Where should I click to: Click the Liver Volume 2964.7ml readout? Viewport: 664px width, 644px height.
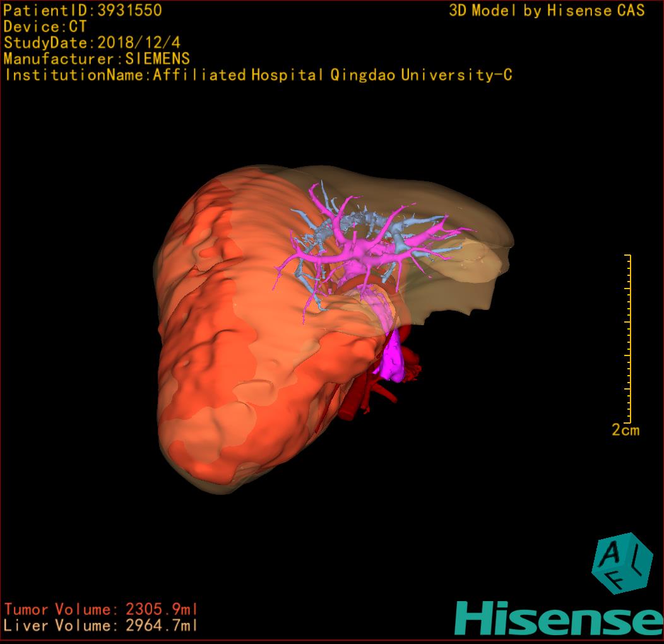coord(101,626)
